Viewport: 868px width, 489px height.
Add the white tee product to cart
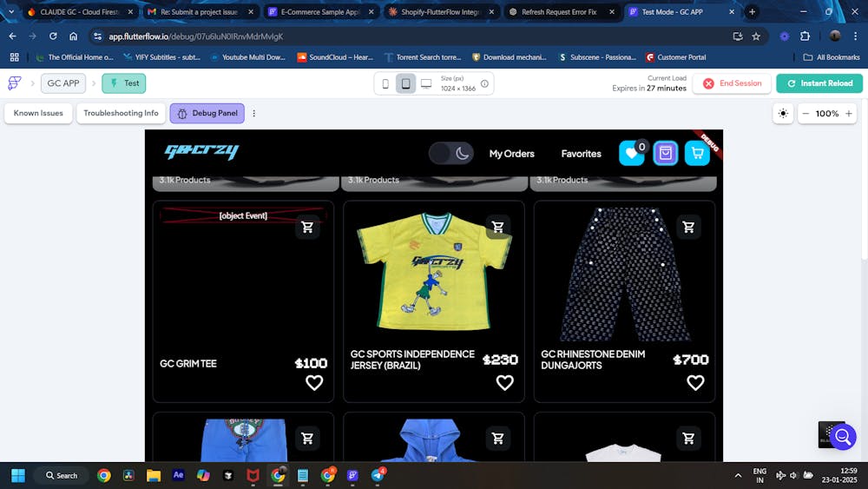tap(688, 439)
